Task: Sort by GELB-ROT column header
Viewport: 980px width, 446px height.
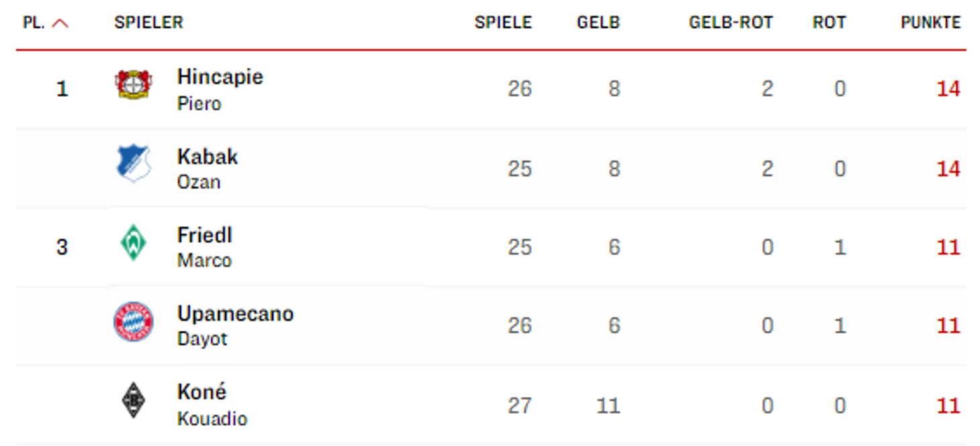Action: tap(731, 22)
